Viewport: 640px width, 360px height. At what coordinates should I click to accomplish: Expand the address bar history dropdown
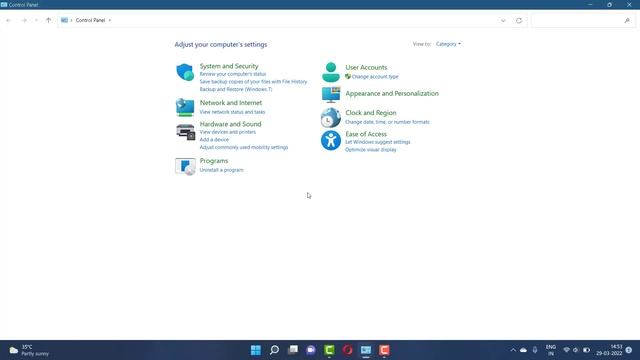[x=503, y=20]
